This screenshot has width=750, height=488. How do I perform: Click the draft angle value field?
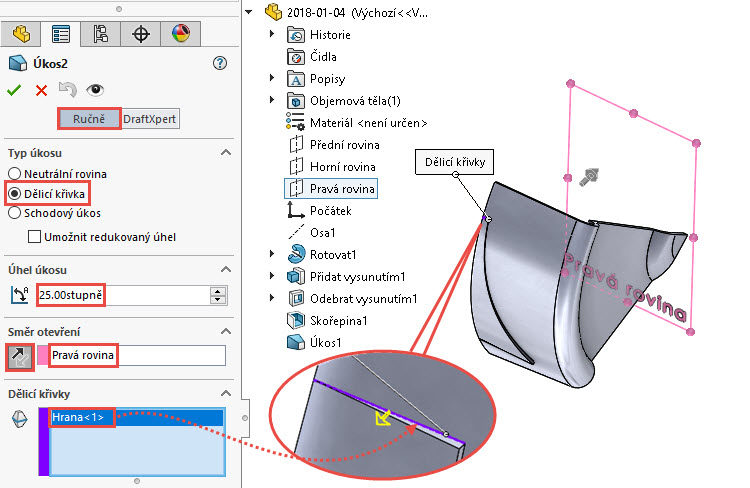pyautogui.click(x=123, y=295)
